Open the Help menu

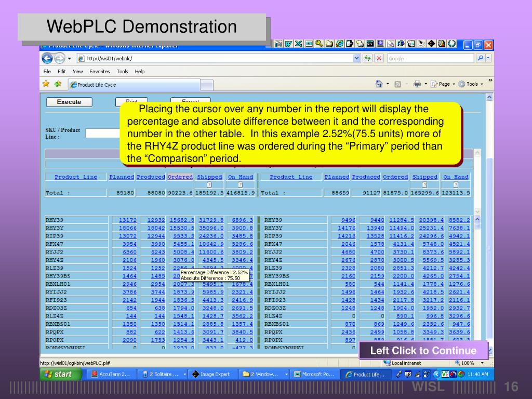click(139, 72)
